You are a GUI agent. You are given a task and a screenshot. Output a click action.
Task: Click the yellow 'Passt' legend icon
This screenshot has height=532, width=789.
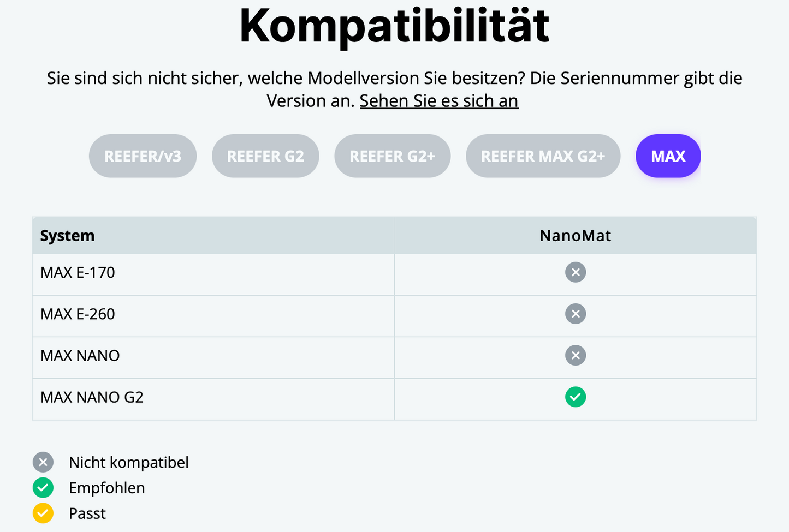pyautogui.click(x=43, y=513)
